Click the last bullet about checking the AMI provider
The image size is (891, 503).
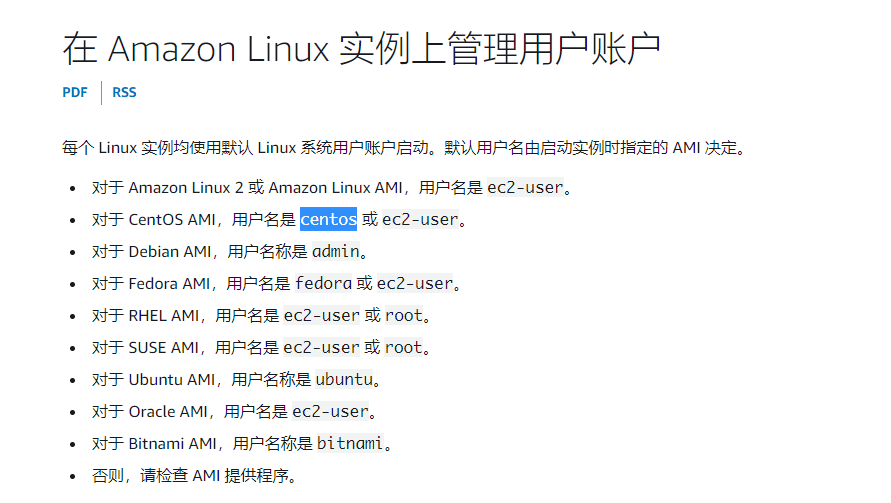[194, 475]
